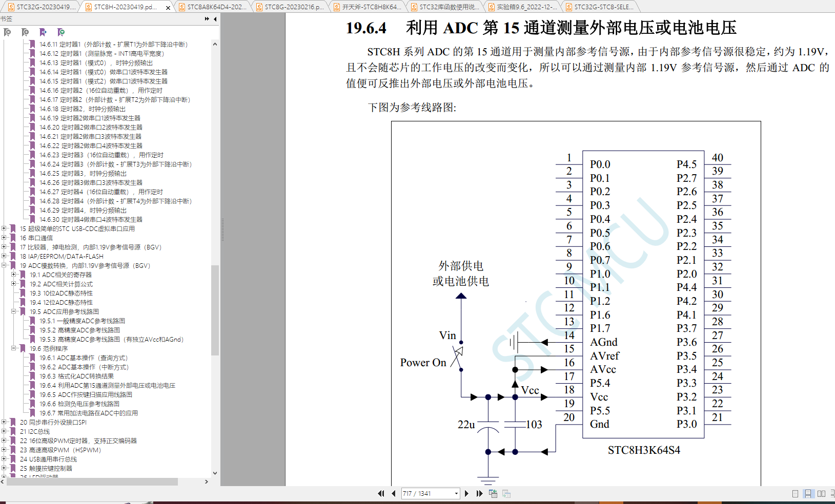Expand chapter 18 IAP/EEPROM/DATA-FLASH node

coord(4,257)
